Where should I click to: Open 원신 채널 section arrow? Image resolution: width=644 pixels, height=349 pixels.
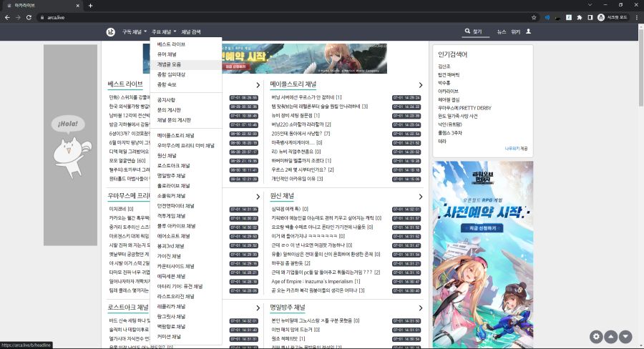(421, 197)
